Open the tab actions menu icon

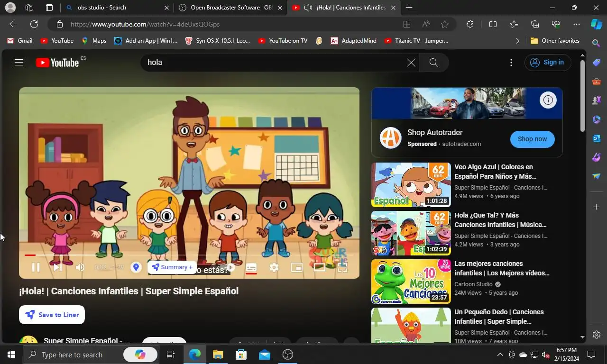point(49,8)
